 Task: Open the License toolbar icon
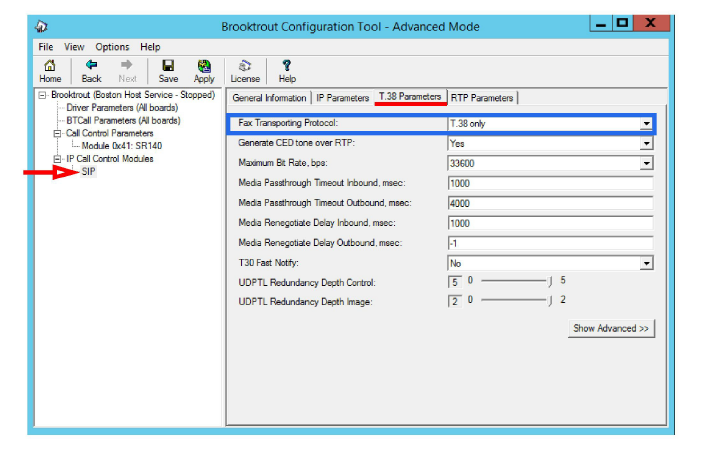pyautogui.click(x=245, y=71)
